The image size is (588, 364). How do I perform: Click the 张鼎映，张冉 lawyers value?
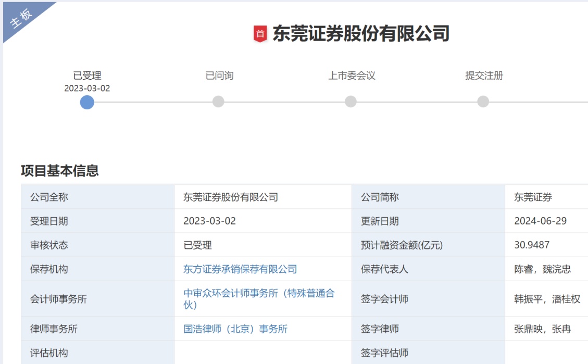point(543,329)
